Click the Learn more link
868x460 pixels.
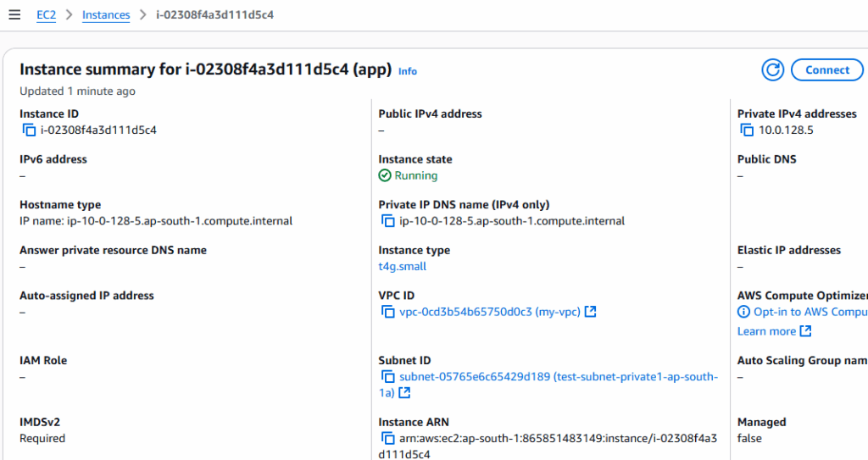[766, 331]
